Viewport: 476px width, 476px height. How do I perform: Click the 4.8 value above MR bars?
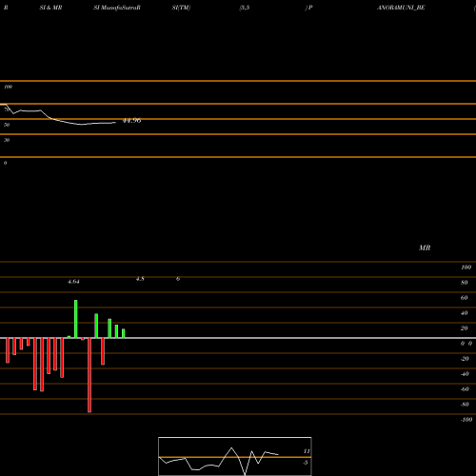[140, 279]
